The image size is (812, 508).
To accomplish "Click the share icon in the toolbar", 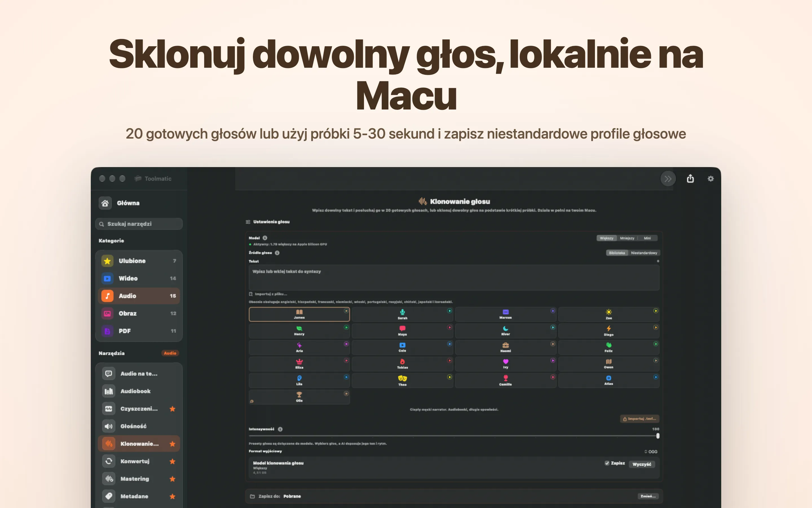I will point(690,178).
